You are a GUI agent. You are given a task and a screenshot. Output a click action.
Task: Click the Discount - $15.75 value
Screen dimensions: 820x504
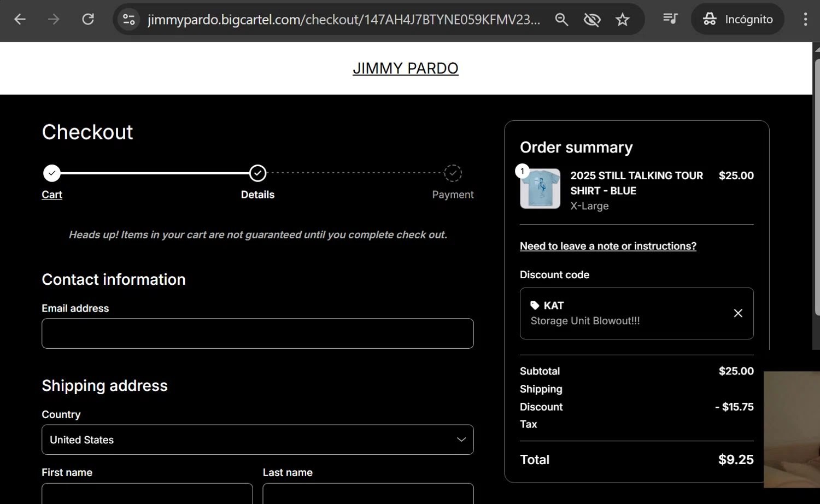pyautogui.click(x=734, y=407)
